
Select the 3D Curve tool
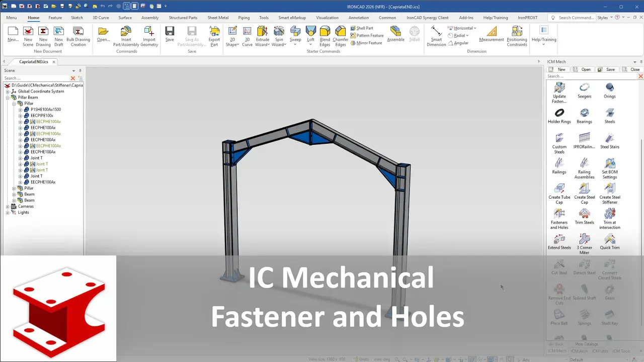pyautogui.click(x=247, y=36)
